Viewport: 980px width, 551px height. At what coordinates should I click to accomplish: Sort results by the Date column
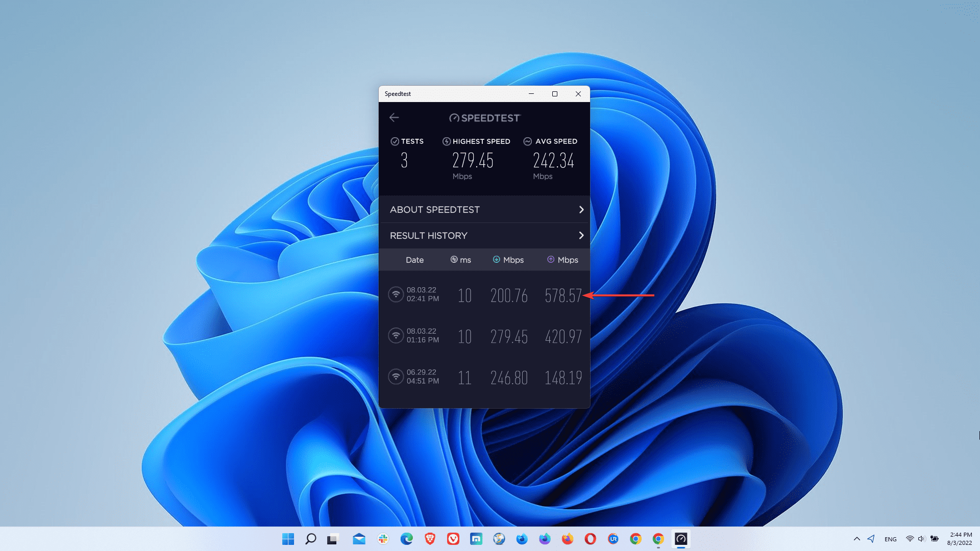pyautogui.click(x=414, y=260)
